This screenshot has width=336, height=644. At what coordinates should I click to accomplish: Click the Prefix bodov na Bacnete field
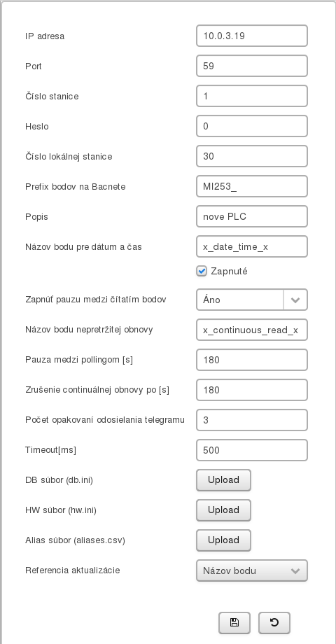tap(252, 186)
